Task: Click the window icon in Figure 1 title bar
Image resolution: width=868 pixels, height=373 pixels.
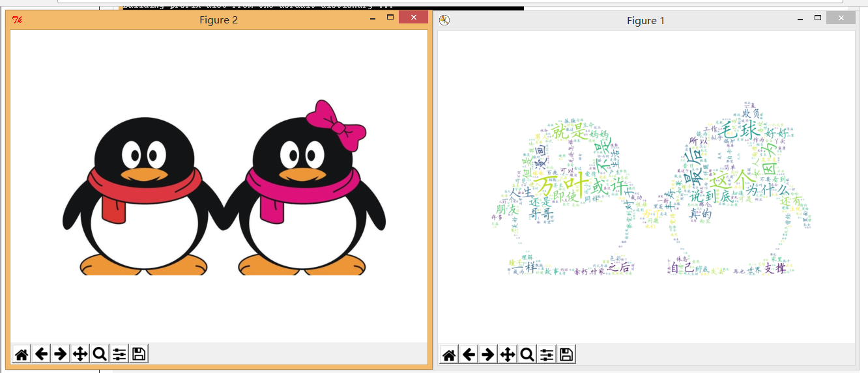Action: pos(444,21)
